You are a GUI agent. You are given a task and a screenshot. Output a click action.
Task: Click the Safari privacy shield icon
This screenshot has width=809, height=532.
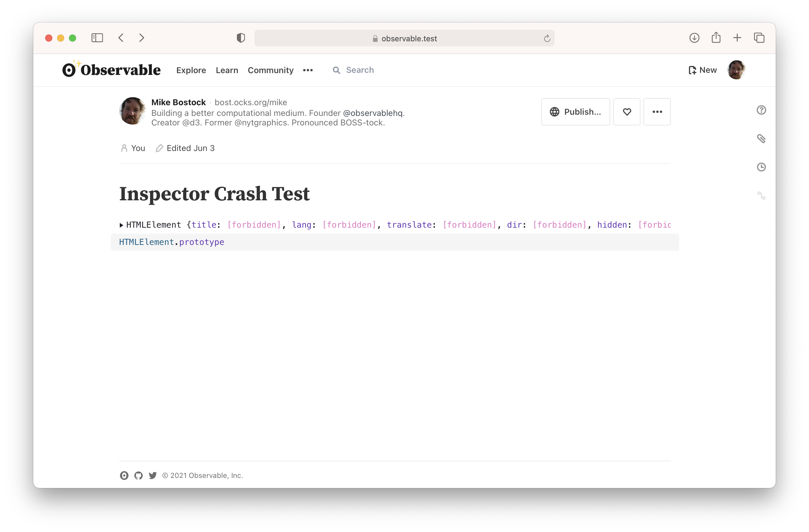(241, 38)
